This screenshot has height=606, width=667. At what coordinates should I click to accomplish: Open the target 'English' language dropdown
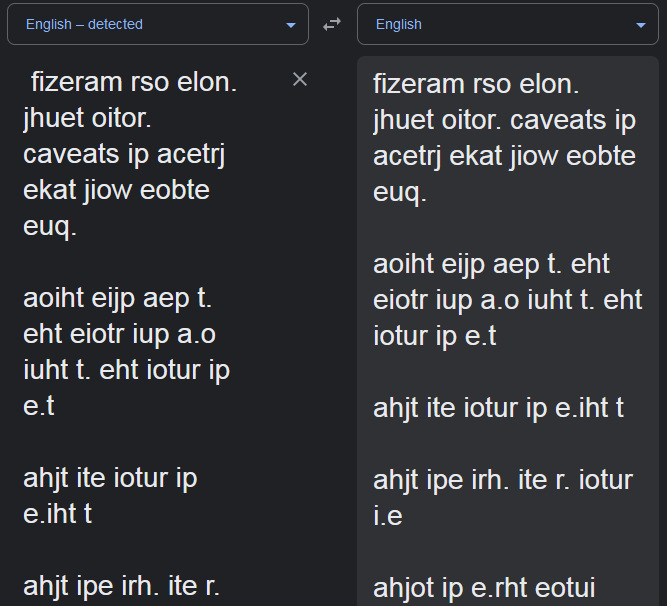tap(508, 24)
